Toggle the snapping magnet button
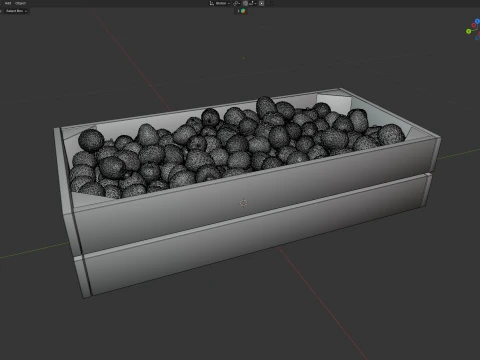Image resolution: width=480 pixels, height=360 pixels. pos(245,3)
